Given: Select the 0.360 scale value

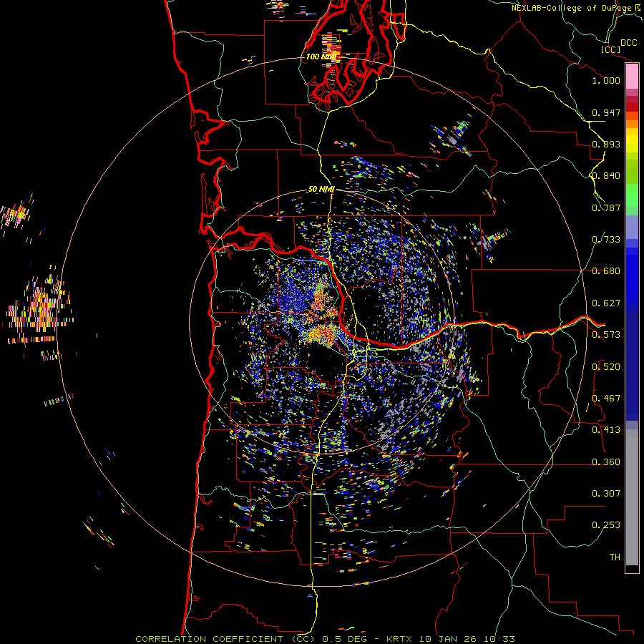Looking at the screenshot, I should 606,462.
